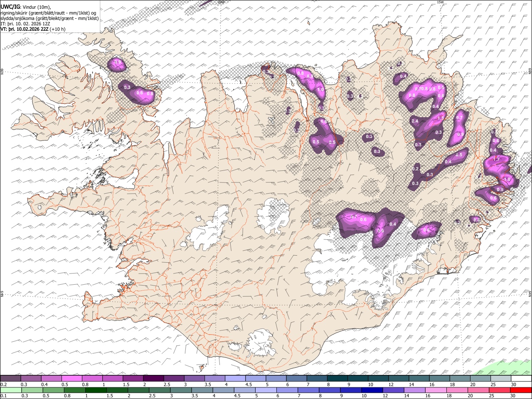Viewport: 532px width, 399px height.
Task: Click the 1.7 precipitation value on the map
Action: [496, 159]
